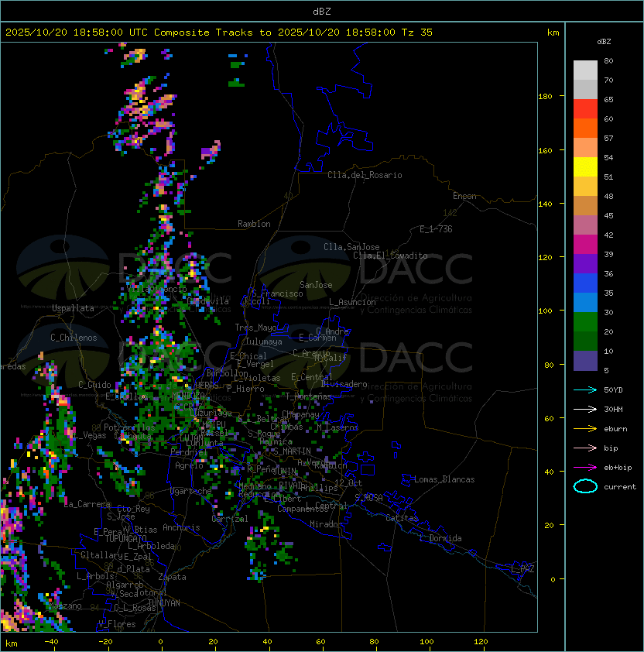The height and width of the screenshot is (652, 644).
Task: Click the L_PAZ map label
Action: click(522, 569)
